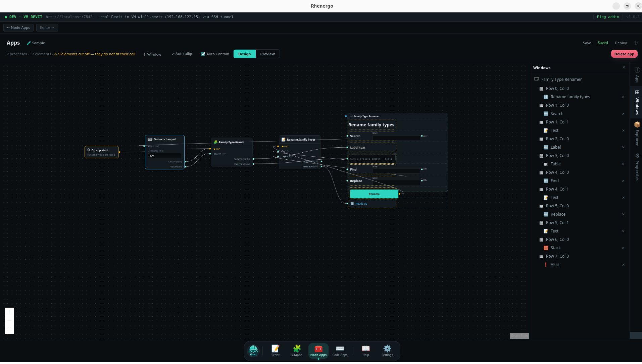Click the power icon on On app start node
Viewport: 642px width, 364px height.
pos(89,150)
